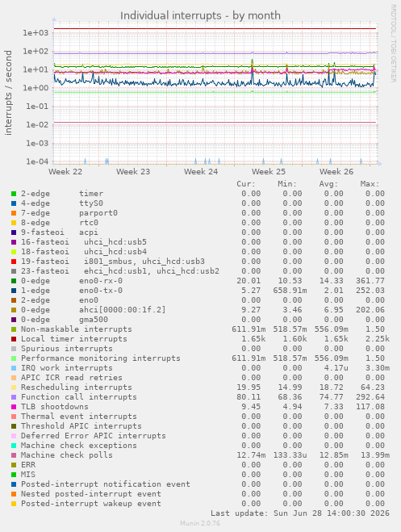The width and height of the screenshot is (401, 532).
Task: Click the graph title Individual interrupts - by month
Action: pos(200,15)
